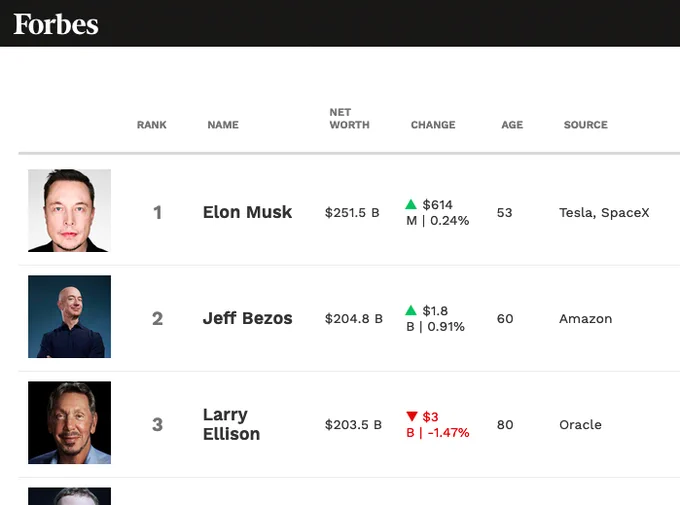The image size is (680, 505).
Task: Click the red down arrow in Larry Ellison's row
Action: (x=412, y=416)
